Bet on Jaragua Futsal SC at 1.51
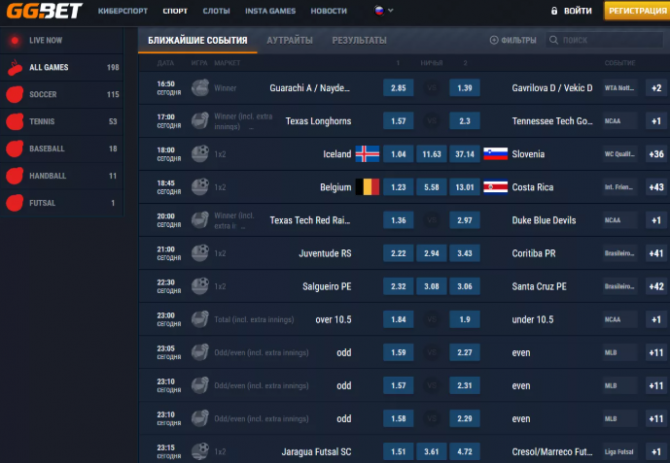The width and height of the screenshot is (670, 463). [398, 451]
